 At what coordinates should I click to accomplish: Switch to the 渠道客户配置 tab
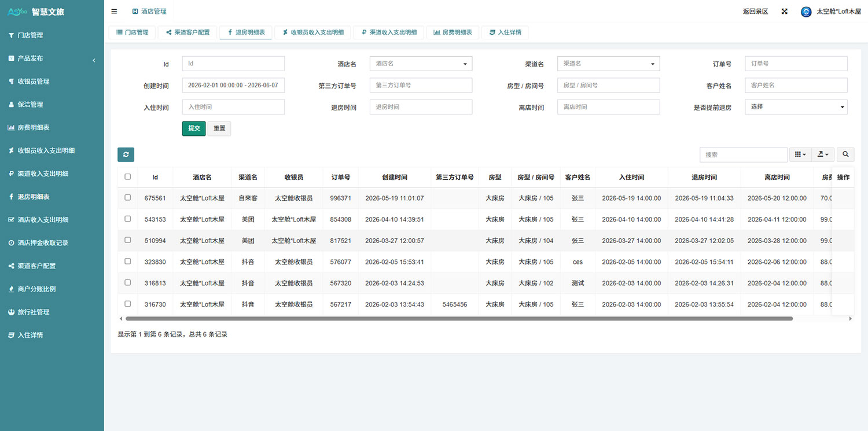187,32
